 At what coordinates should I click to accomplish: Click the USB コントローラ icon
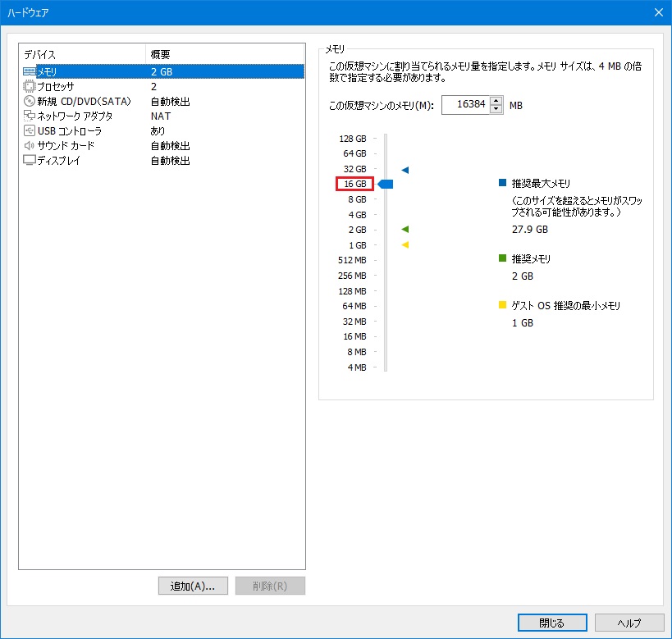30,130
